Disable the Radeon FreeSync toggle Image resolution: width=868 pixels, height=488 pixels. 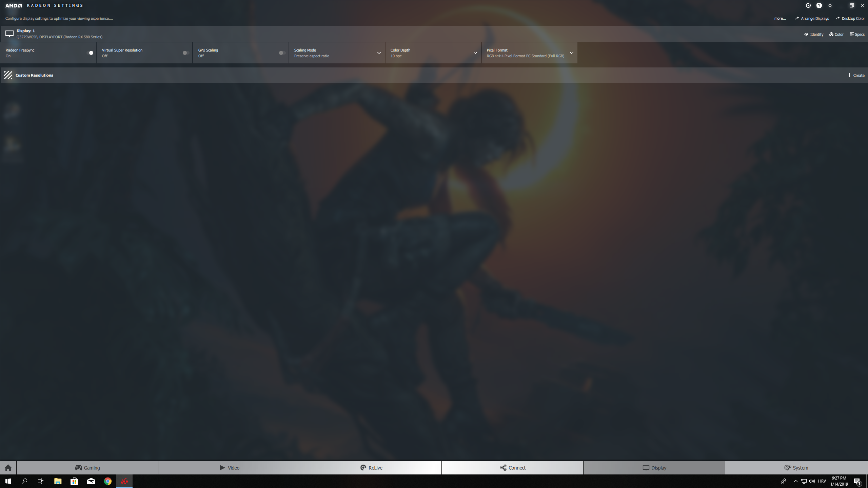tap(90, 53)
